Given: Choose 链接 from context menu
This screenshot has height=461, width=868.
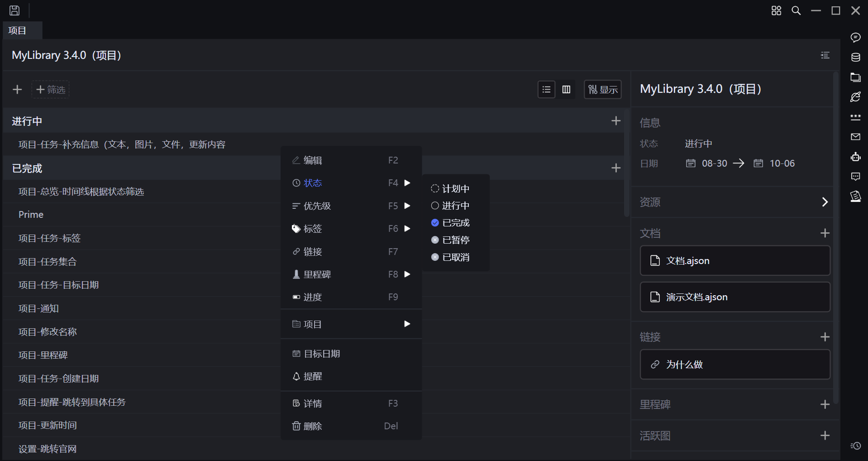Looking at the screenshot, I should pyautogui.click(x=351, y=252).
